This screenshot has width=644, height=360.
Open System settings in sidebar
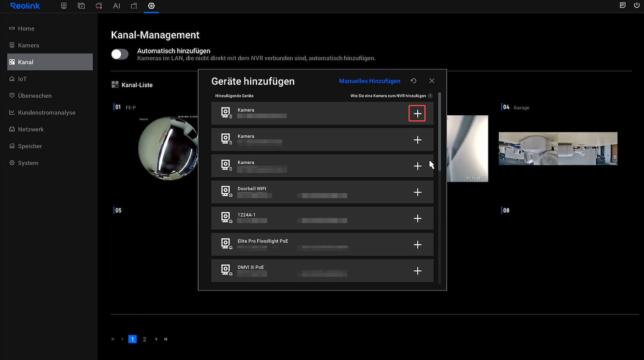50,163
